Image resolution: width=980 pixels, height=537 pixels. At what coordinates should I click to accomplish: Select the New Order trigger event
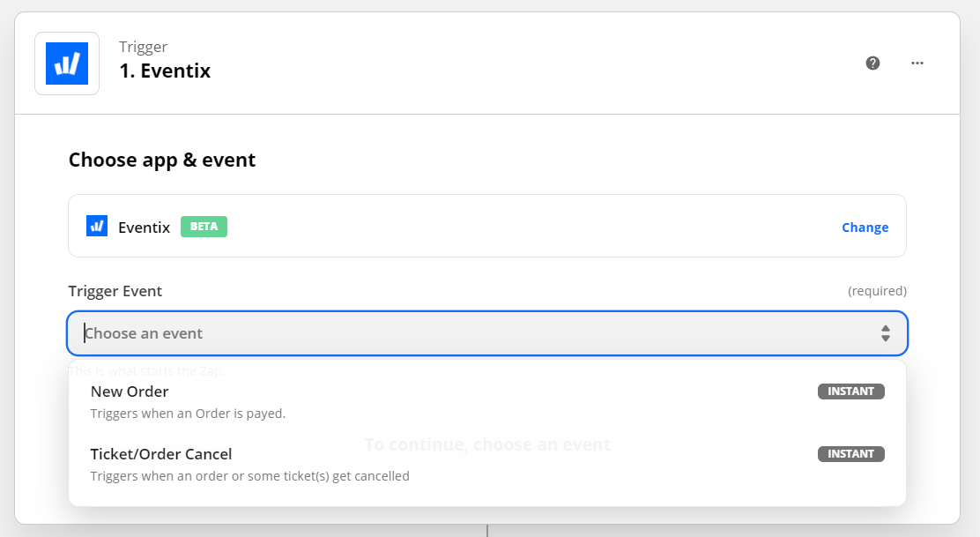tap(486, 402)
